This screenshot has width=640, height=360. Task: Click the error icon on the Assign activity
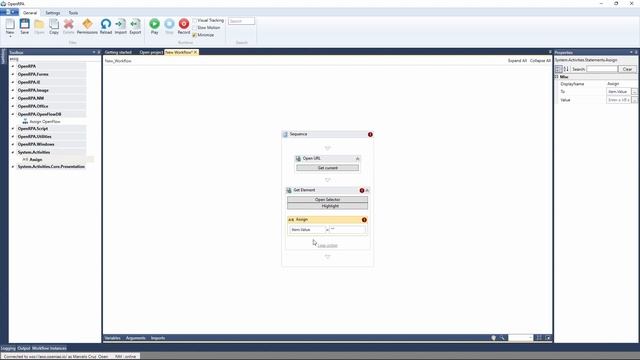coord(364,220)
